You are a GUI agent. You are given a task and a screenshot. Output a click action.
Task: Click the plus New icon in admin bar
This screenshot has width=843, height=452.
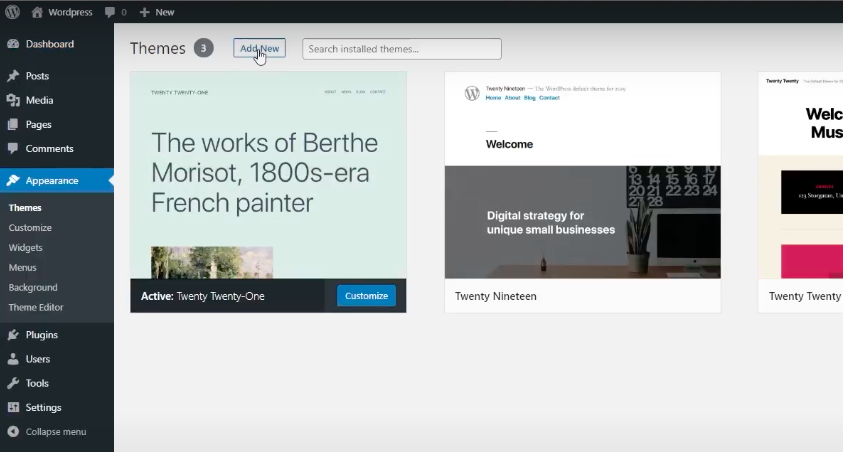click(x=145, y=12)
